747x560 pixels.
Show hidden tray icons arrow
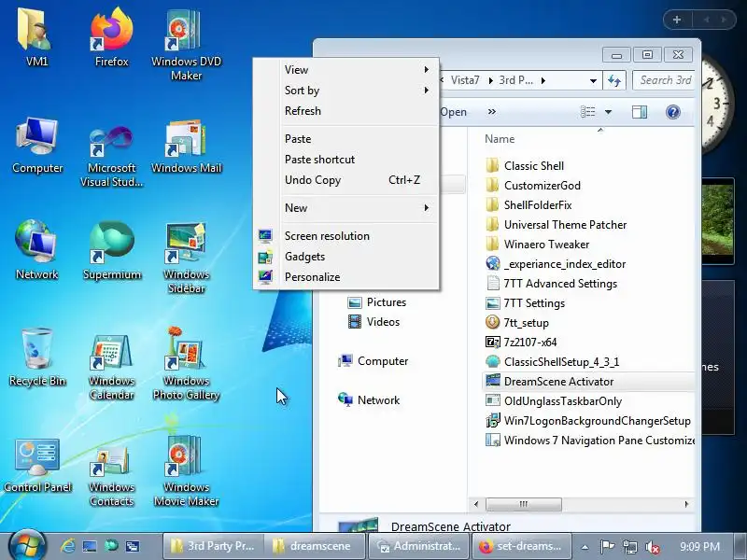pyautogui.click(x=585, y=547)
